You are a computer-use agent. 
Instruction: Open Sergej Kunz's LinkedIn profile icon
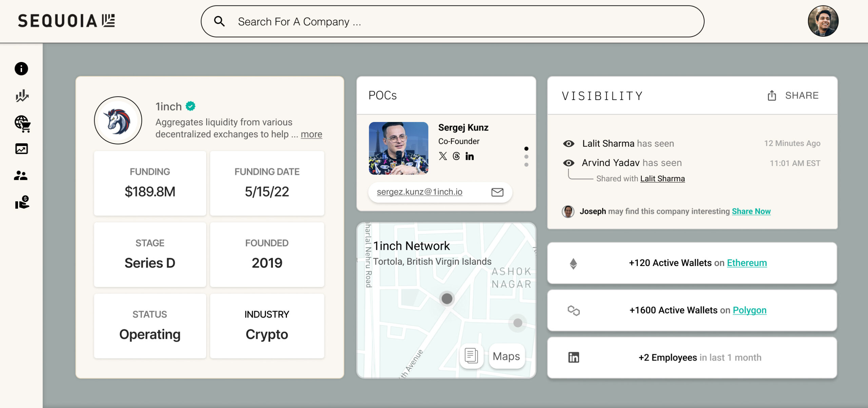[470, 156]
